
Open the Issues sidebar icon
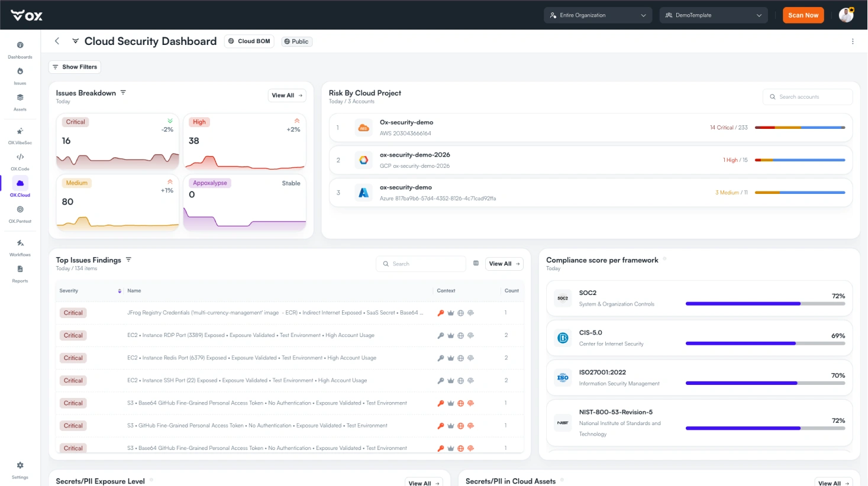(20, 76)
